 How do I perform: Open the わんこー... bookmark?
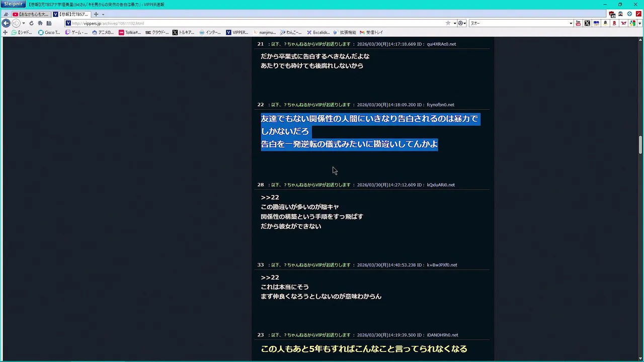[291, 32]
